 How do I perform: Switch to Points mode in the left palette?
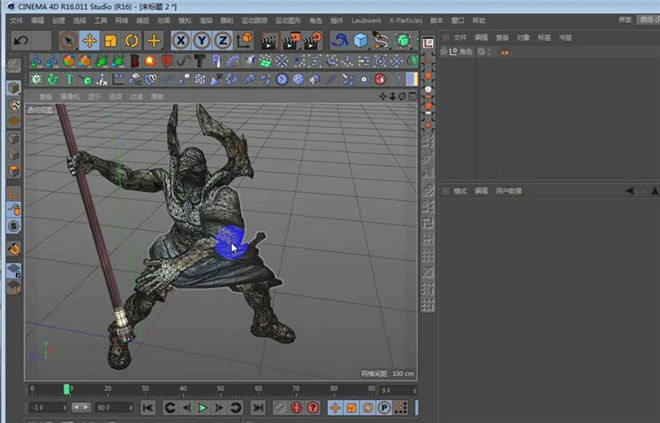coord(13,138)
